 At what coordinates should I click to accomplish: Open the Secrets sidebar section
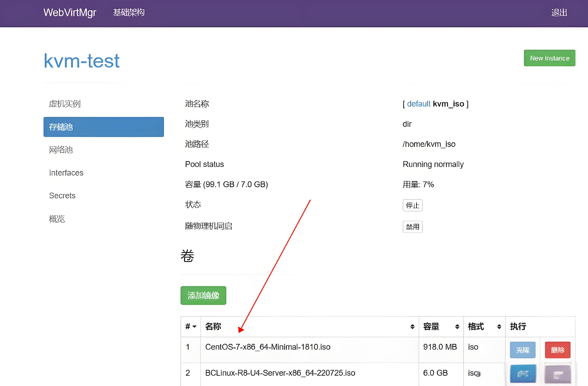point(62,195)
